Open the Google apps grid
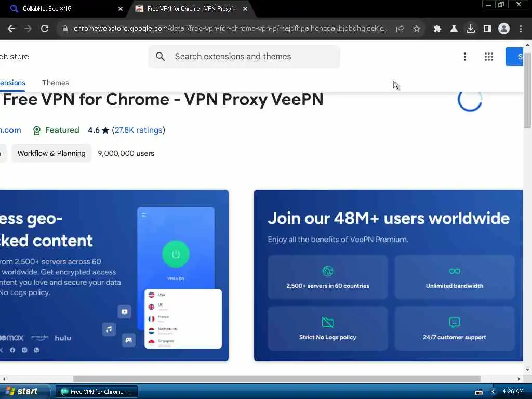The height and width of the screenshot is (399, 532). point(488,57)
